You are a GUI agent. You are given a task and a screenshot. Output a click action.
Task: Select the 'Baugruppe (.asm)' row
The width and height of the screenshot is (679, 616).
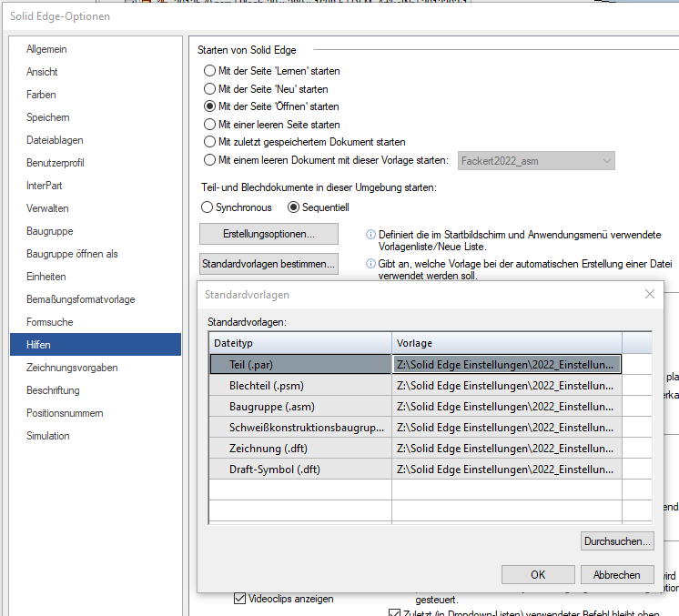coord(300,406)
